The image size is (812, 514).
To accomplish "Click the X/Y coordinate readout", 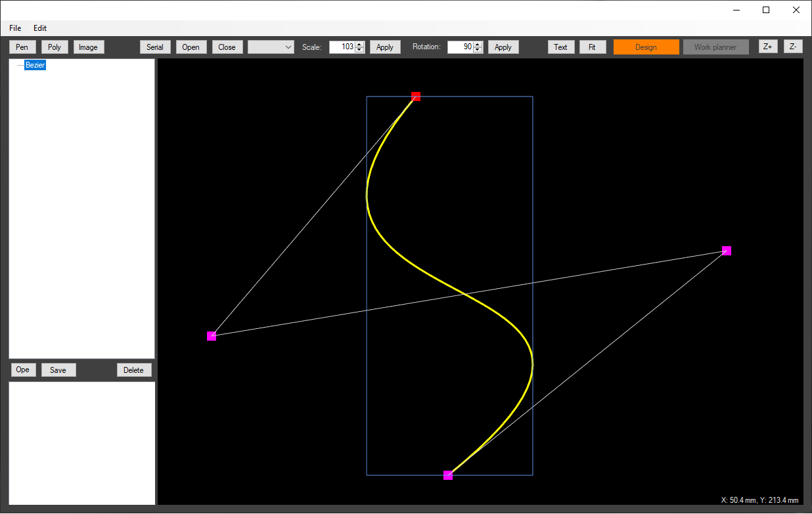I will (760, 500).
